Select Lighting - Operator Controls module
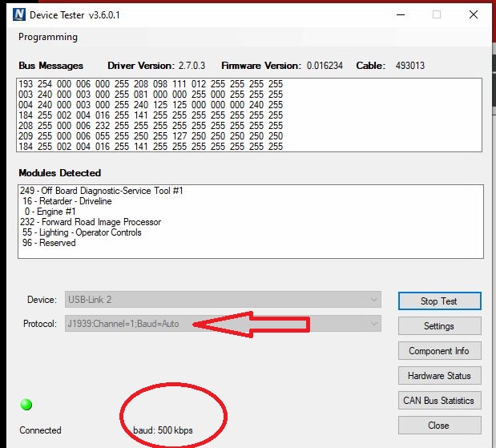The width and height of the screenshot is (496, 448). click(x=81, y=232)
